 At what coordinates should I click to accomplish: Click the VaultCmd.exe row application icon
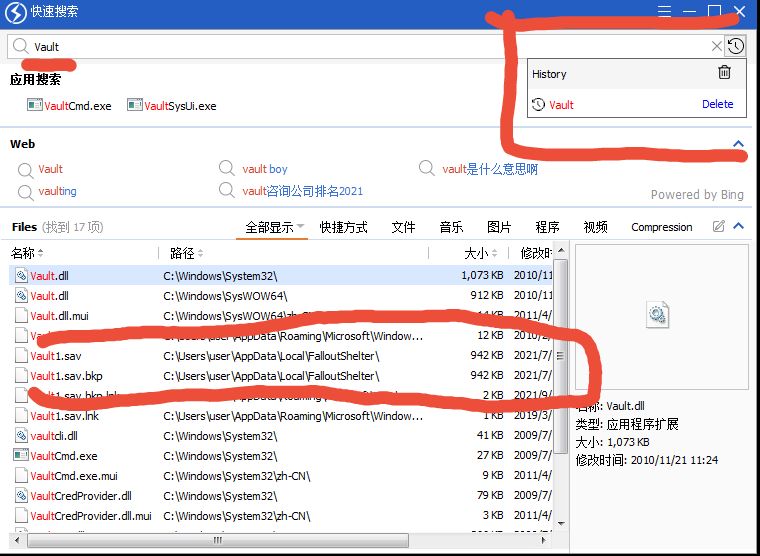[x=20, y=455]
